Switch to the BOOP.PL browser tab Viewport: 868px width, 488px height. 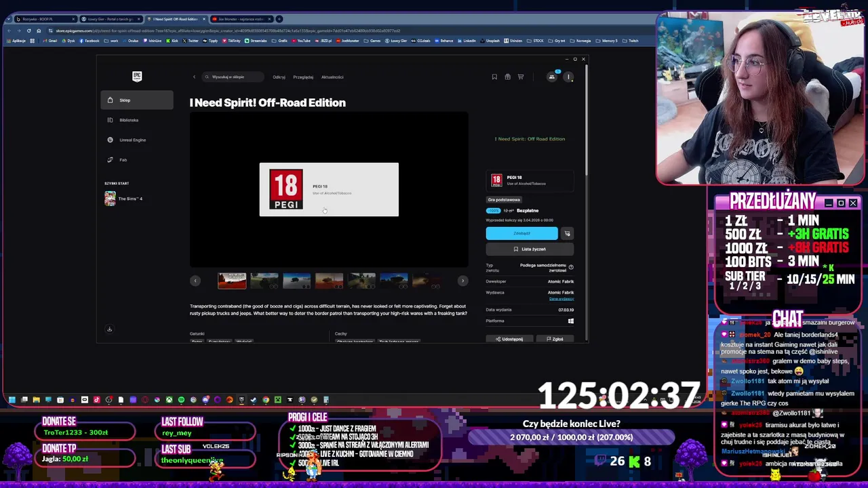click(x=45, y=19)
